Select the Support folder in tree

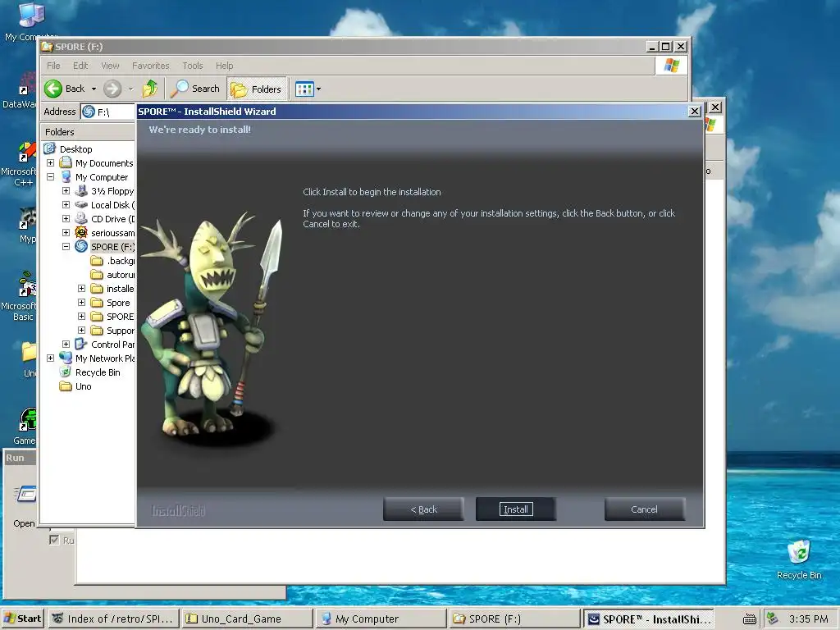[112, 331]
